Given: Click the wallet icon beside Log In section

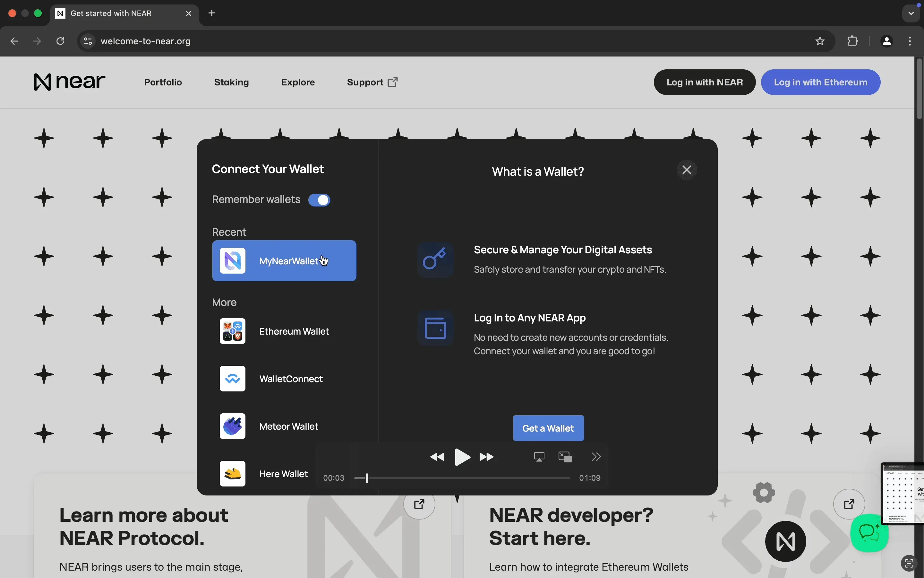Looking at the screenshot, I should pos(435,328).
